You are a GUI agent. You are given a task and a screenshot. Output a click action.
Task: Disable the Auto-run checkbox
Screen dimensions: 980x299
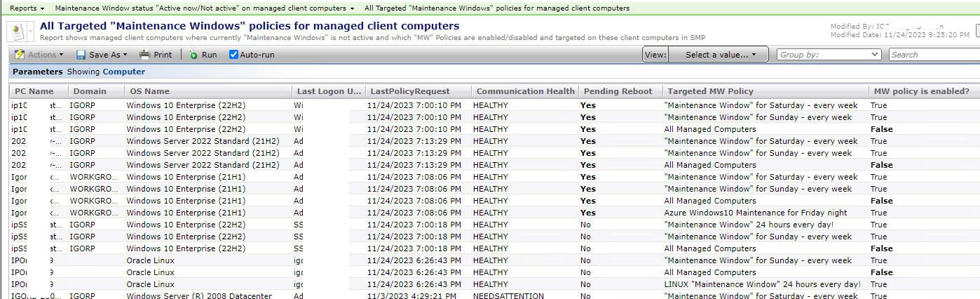(x=234, y=55)
